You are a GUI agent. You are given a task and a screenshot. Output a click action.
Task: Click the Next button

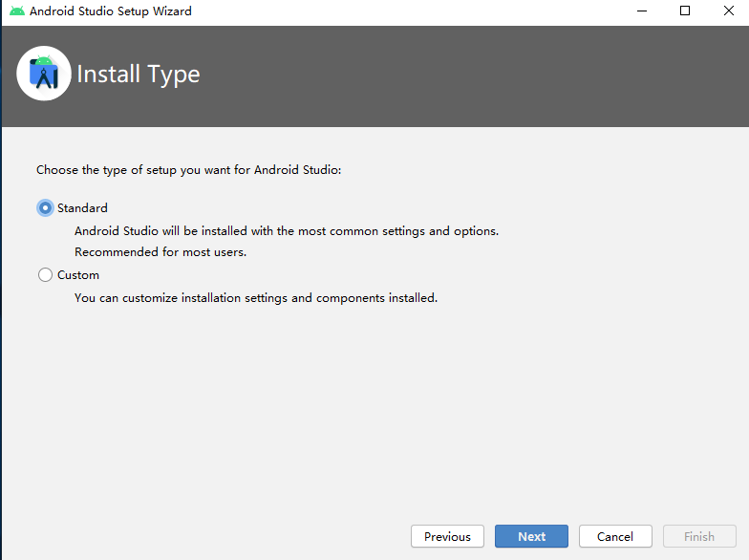(531, 536)
